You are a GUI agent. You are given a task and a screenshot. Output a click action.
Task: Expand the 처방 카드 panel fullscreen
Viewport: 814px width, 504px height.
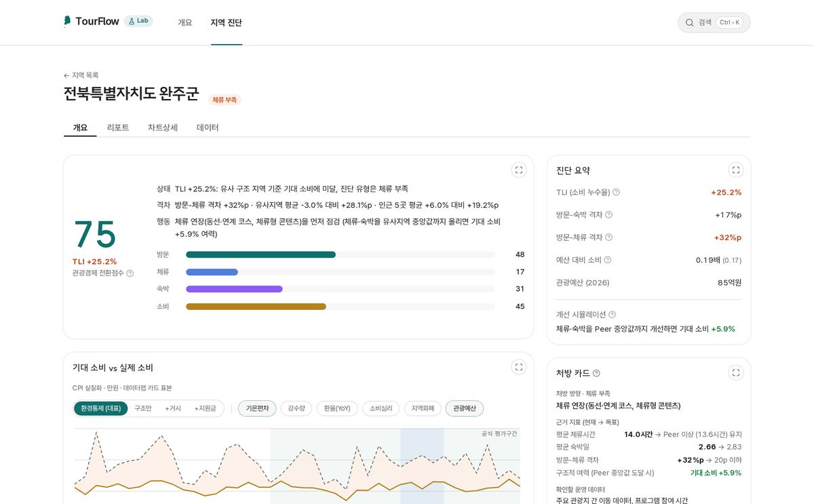[x=736, y=372]
